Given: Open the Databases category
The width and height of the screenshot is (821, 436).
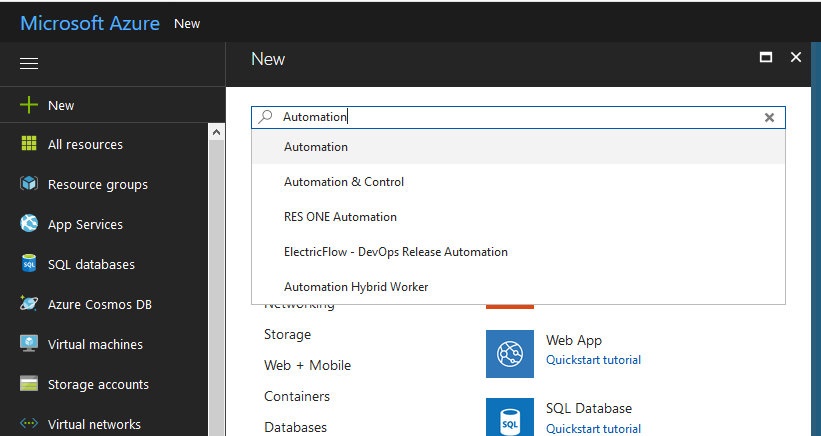Looking at the screenshot, I should (295, 427).
